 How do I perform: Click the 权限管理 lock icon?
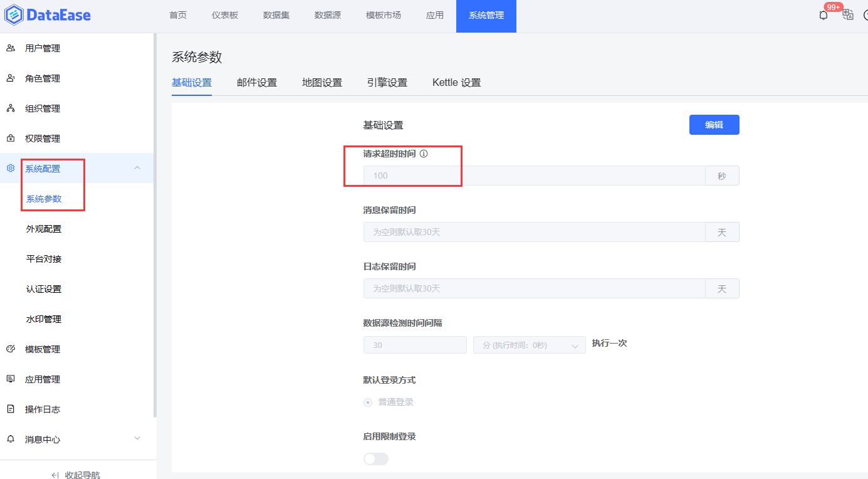pyautogui.click(x=11, y=138)
